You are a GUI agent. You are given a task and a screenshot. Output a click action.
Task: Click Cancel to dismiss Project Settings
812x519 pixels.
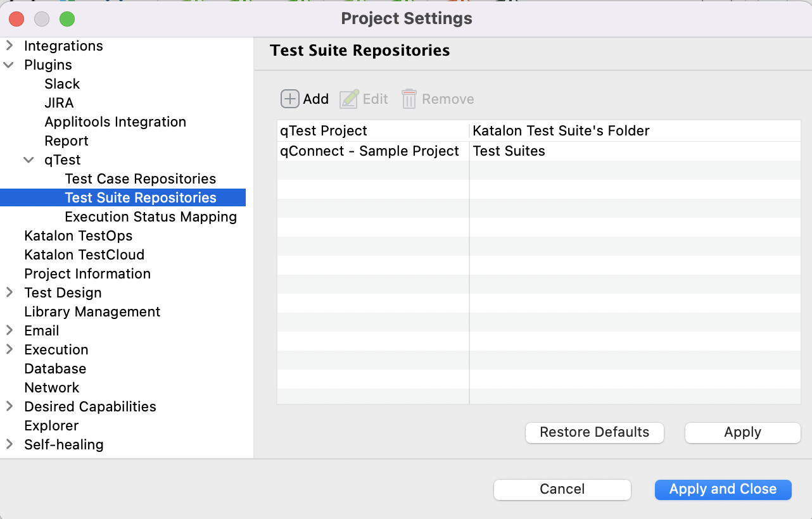point(562,489)
